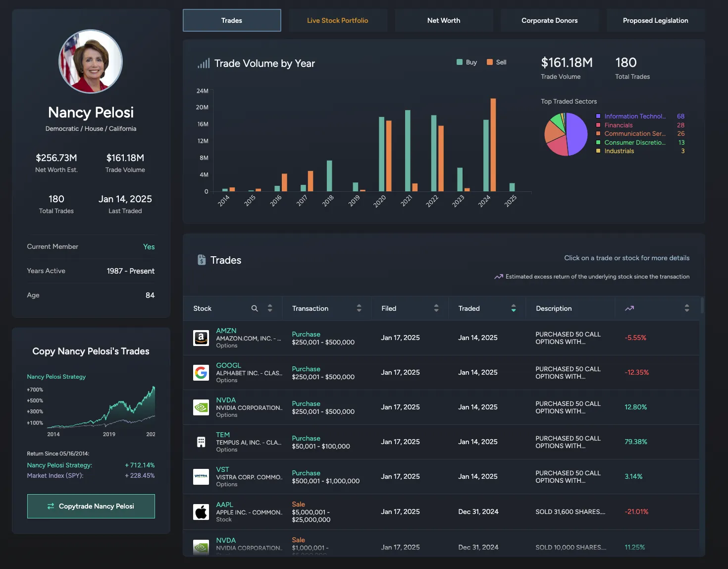The height and width of the screenshot is (569, 728).
Task: Click the -5.55% return in the AMZN row
Action: tap(635, 338)
